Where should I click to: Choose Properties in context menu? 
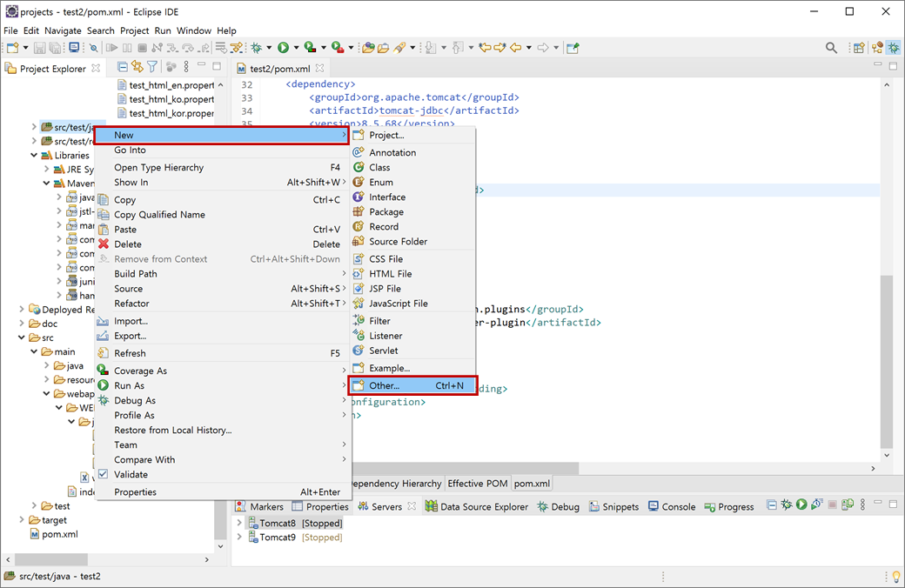coord(222,491)
